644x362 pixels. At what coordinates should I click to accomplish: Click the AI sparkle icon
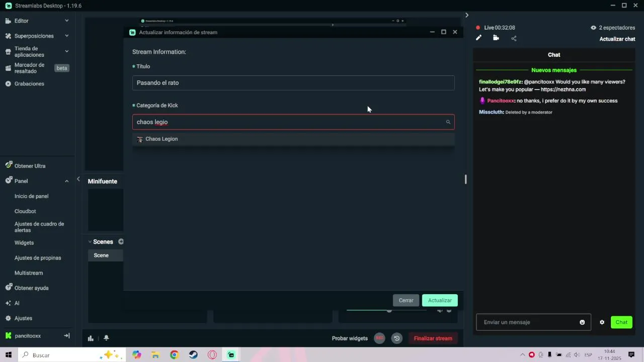point(8,303)
